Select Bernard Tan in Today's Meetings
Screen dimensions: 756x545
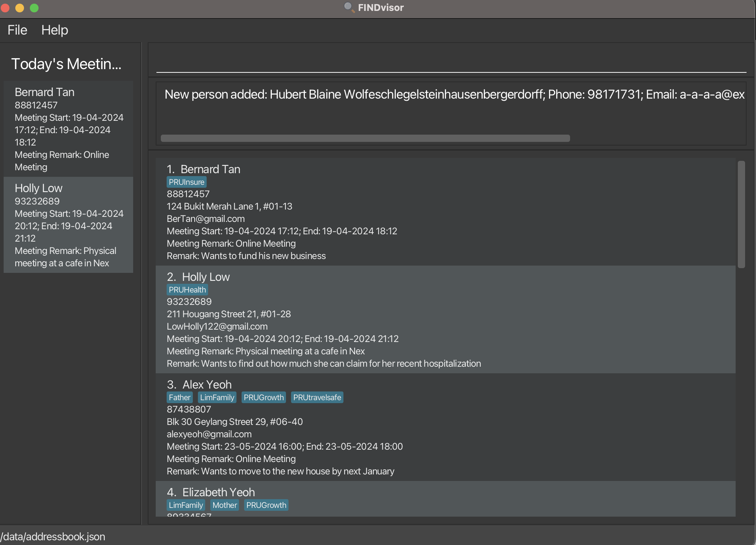tap(68, 129)
